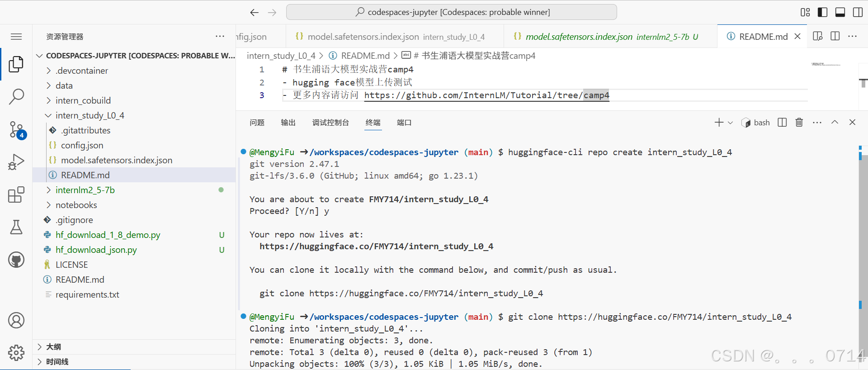The height and width of the screenshot is (370, 868).
Task: Expand the 大纲 outline section
Action: 134,347
